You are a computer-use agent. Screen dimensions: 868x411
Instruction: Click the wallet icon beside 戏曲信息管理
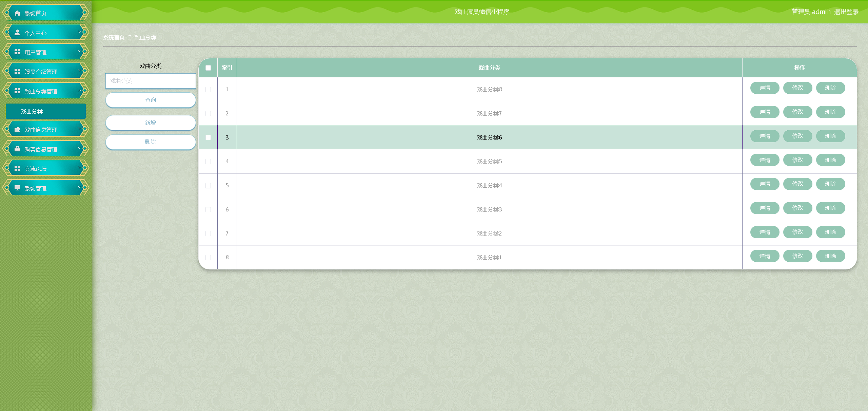click(17, 130)
